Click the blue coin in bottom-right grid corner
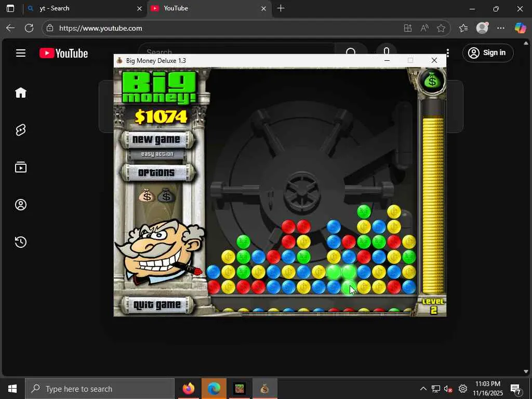This screenshot has height=399, width=532. (x=409, y=287)
